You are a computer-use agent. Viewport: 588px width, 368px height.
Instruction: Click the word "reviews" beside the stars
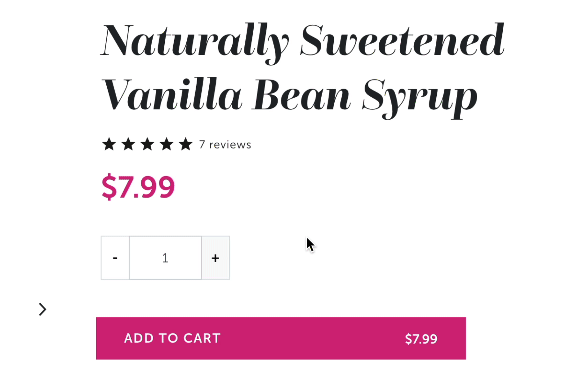click(230, 145)
